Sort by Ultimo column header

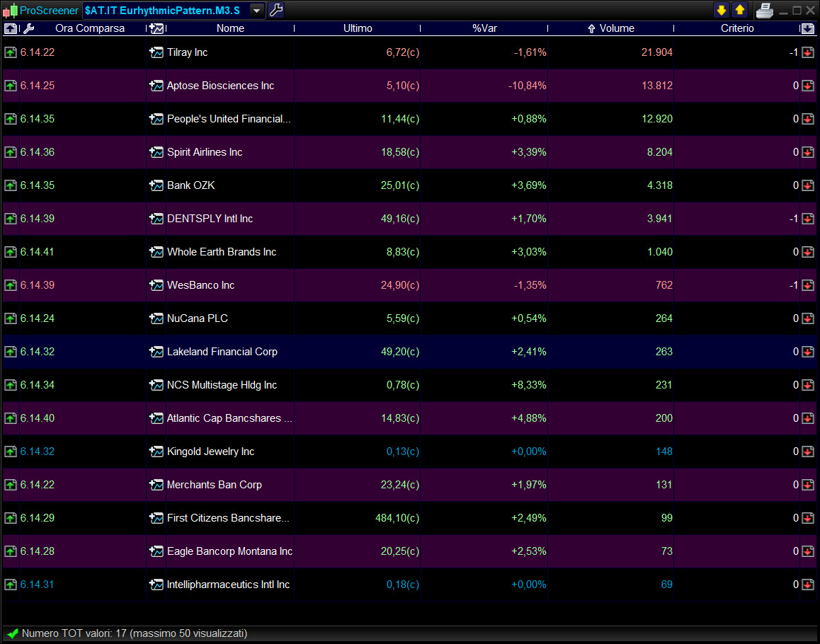pyautogui.click(x=358, y=28)
